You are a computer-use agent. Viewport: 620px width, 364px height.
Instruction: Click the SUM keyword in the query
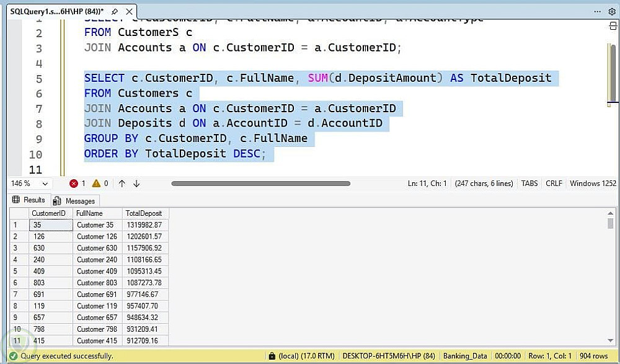point(317,78)
